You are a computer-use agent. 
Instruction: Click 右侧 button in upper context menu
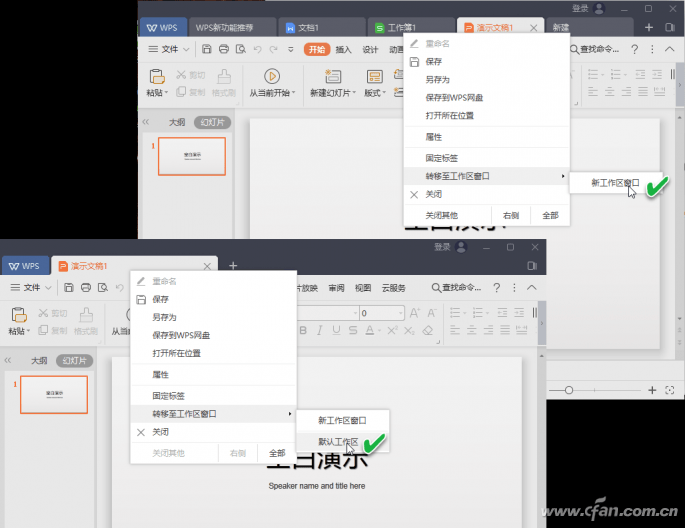pos(511,215)
